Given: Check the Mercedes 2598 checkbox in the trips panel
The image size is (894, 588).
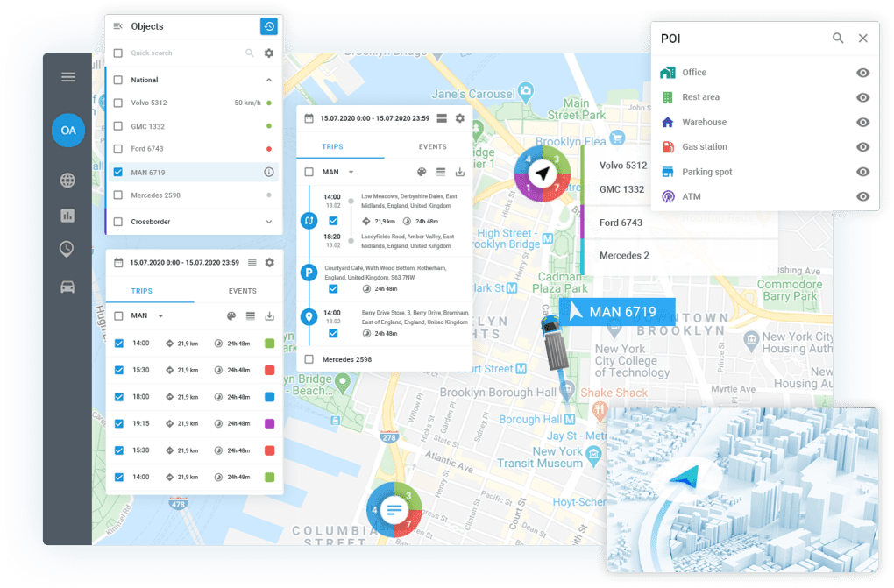Looking at the screenshot, I should tap(311, 358).
